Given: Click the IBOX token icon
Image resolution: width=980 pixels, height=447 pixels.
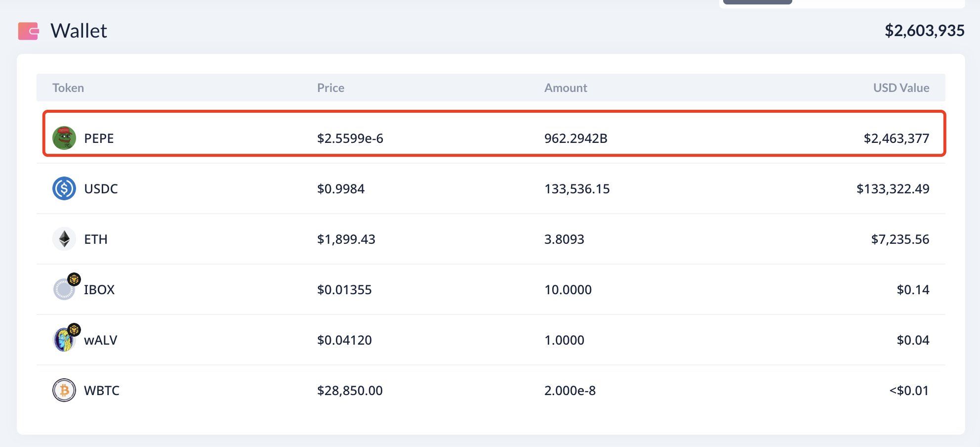Looking at the screenshot, I should [x=63, y=290].
